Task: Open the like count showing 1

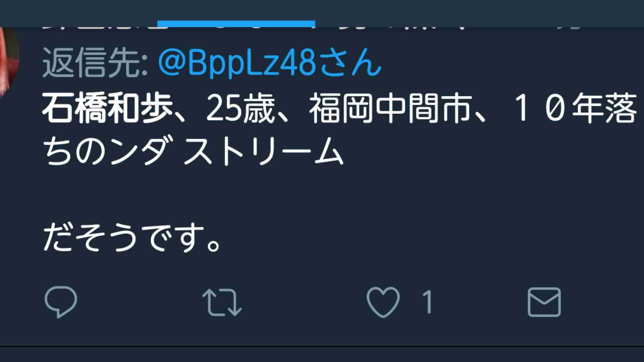Action: pos(427,302)
